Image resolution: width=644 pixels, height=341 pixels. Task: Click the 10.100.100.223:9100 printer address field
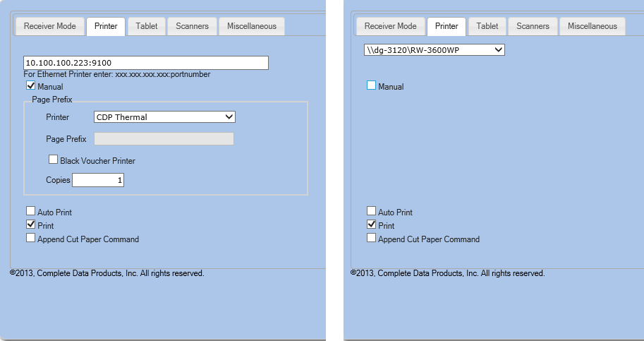(x=146, y=63)
